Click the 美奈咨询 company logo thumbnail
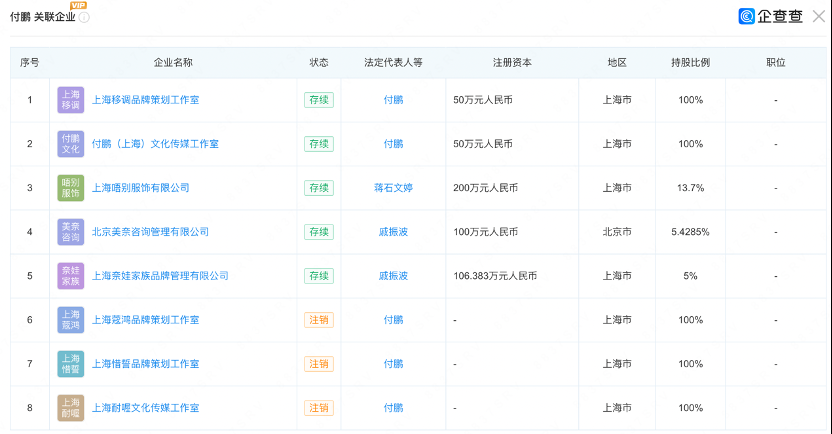832x434 pixels. tap(71, 232)
